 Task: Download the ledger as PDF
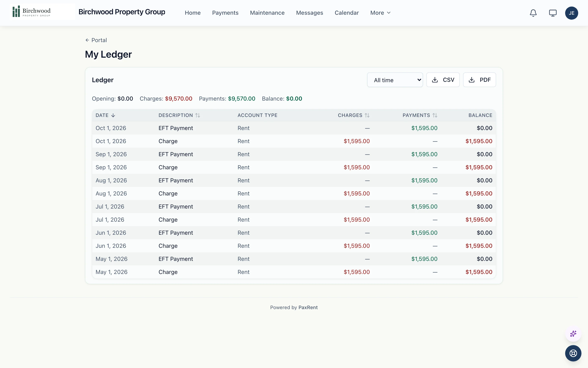pyautogui.click(x=479, y=80)
